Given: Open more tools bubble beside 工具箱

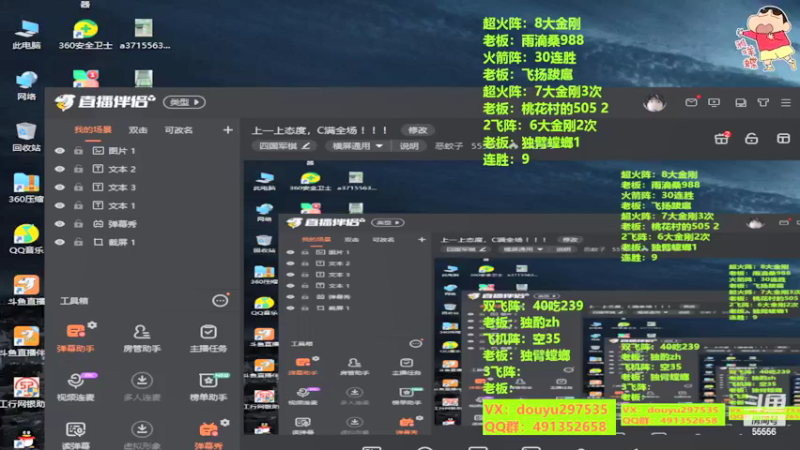Looking at the screenshot, I should coord(220,301).
